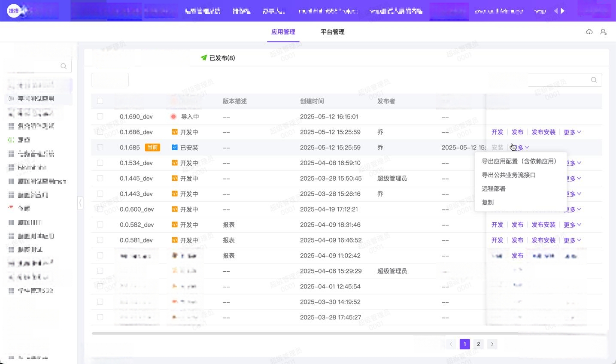The image size is (616, 364).
Task: Expand 更多 dropdown in the 0.0.600_dev row
Action: pos(574,209)
